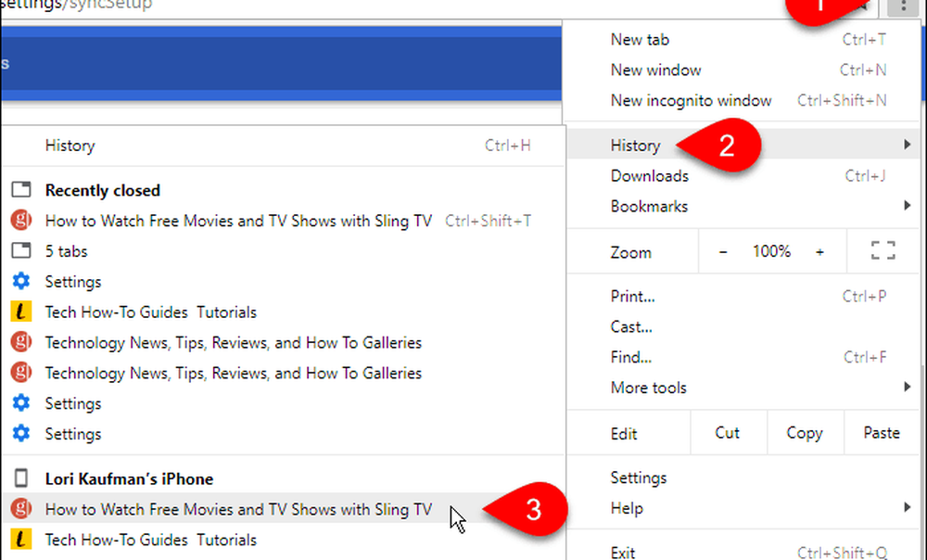Expand the History submenu arrow
The width and height of the screenshot is (927, 560).
[x=906, y=145]
